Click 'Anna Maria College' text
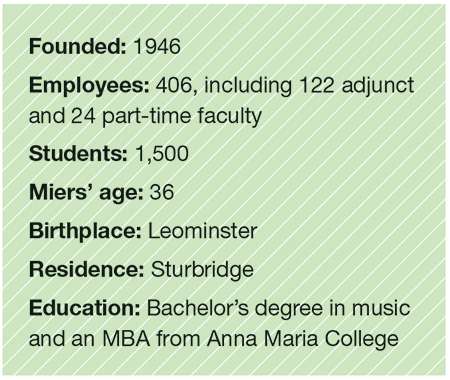This screenshot has height=380, width=450. 303,339
